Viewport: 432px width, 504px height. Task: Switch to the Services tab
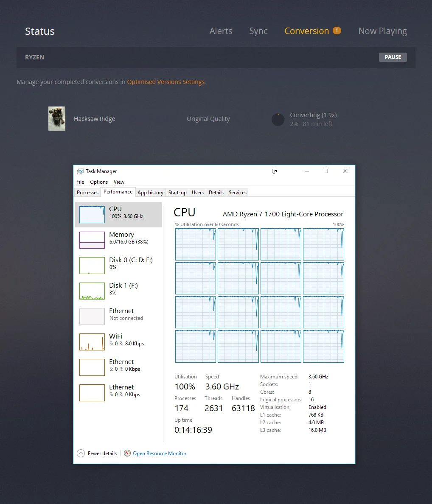click(x=238, y=193)
